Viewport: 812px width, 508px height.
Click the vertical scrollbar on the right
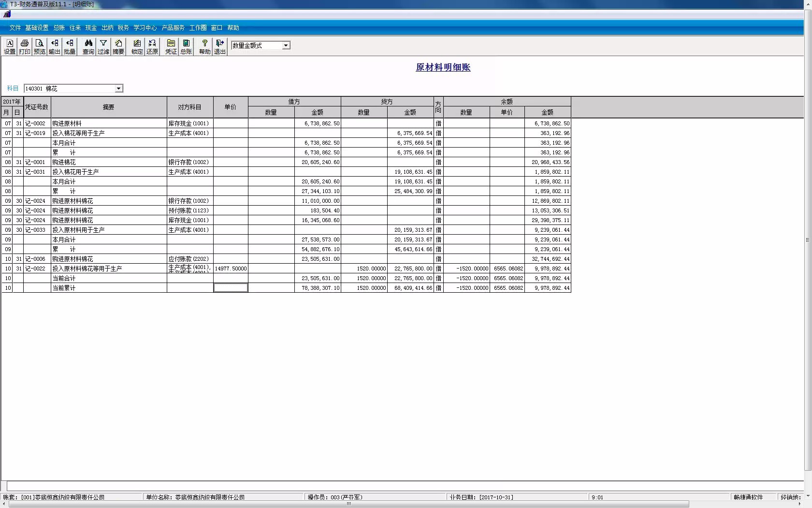click(x=808, y=239)
